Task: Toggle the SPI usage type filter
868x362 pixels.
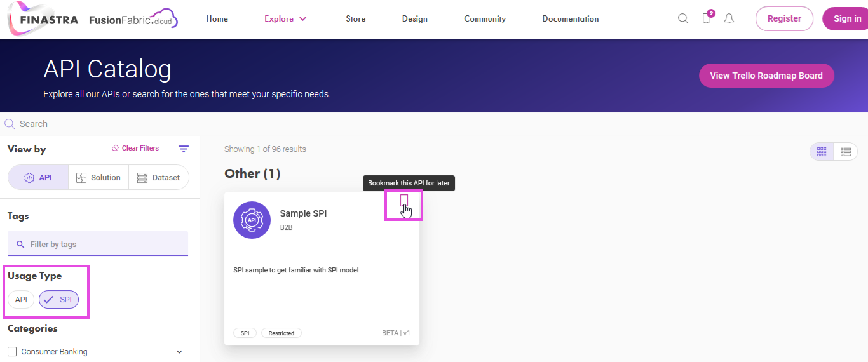Action: coord(58,299)
